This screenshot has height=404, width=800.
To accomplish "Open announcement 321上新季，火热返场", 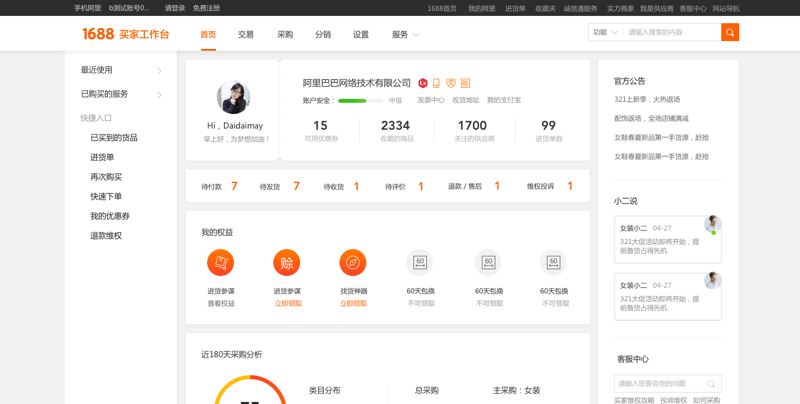I will coord(647,99).
